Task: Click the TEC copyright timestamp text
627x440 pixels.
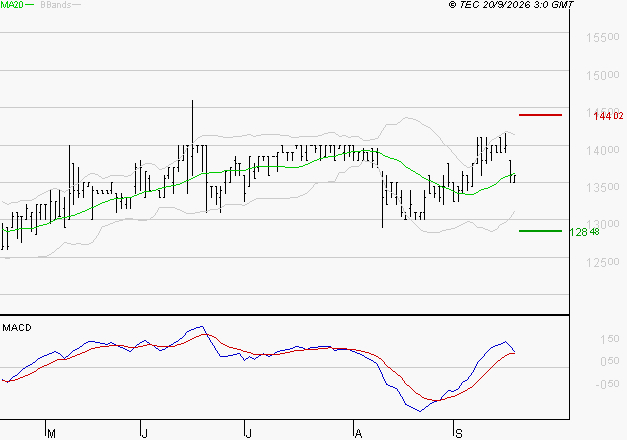Action: 511,5
